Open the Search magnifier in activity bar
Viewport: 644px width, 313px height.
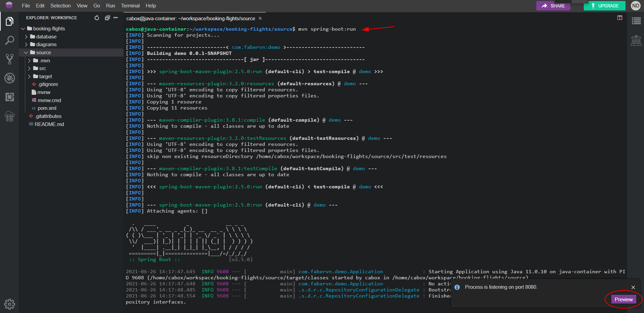pos(9,40)
